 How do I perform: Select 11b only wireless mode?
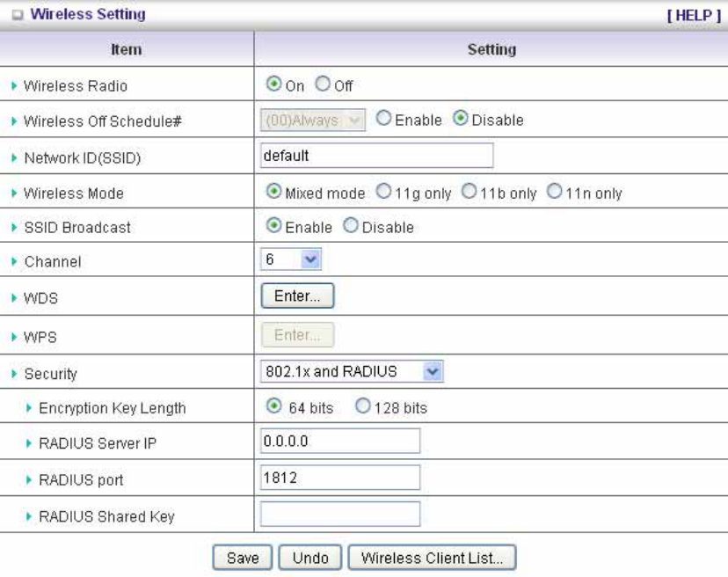[469, 191]
